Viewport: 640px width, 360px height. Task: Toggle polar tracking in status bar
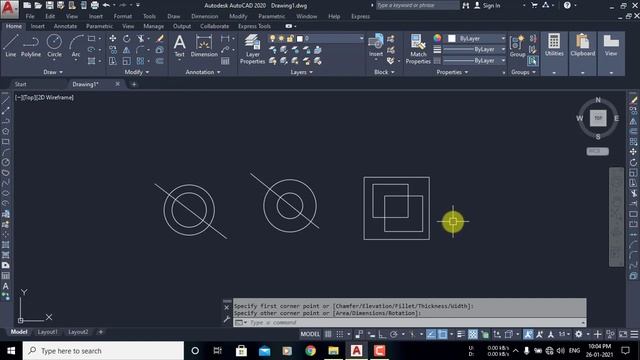(393, 334)
